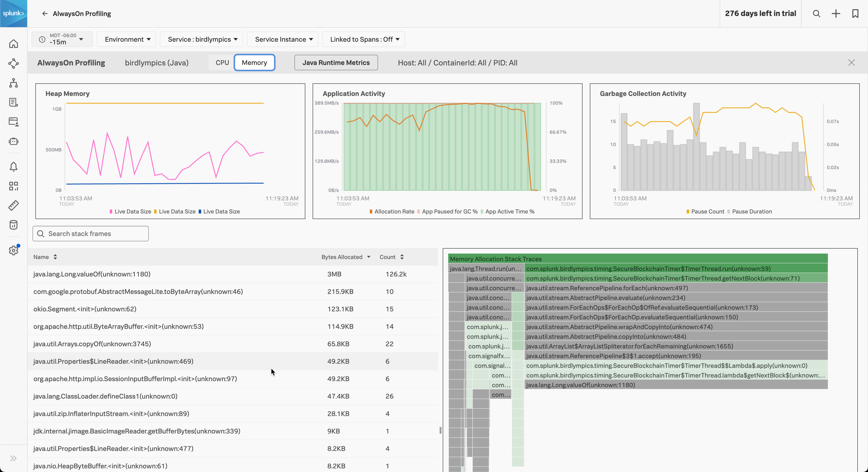Select okio.Segment.<init>(unknown:62) row
The width and height of the screenshot is (868, 472).
[232, 309]
